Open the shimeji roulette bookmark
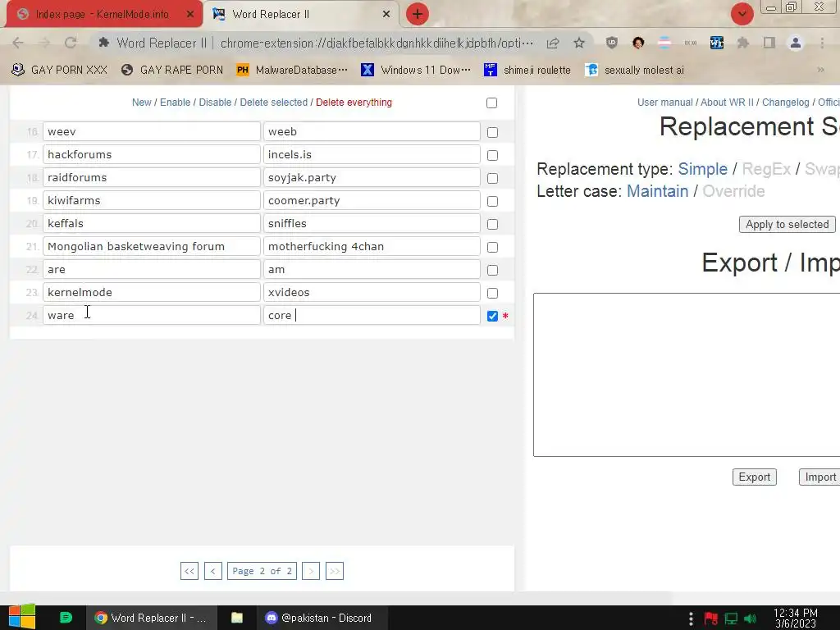The width and height of the screenshot is (840, 630). [x=527, y=70]
